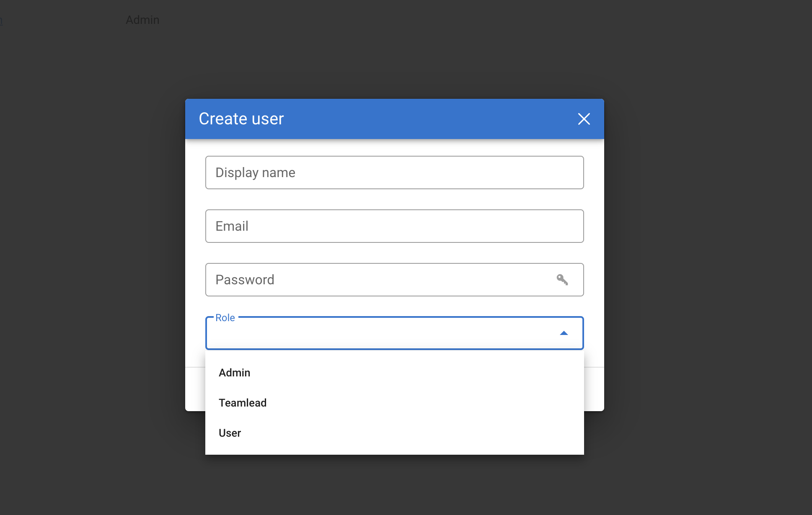Click the dimmed Admin text behind dialog
The height and width of the screenshot is (515, 812).
point(142,20)
